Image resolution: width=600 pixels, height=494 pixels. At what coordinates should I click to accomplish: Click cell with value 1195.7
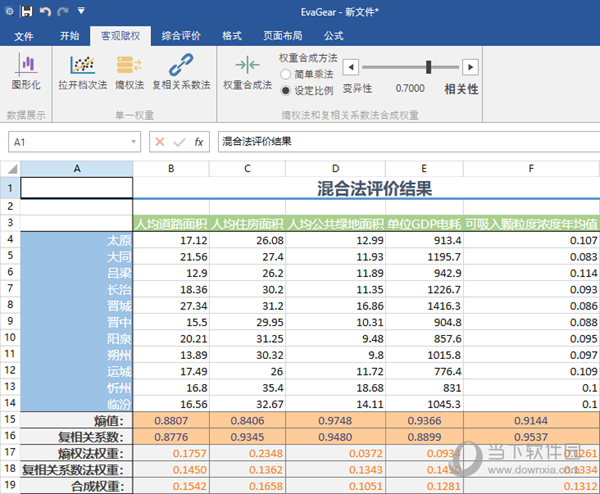pos(424,257)
